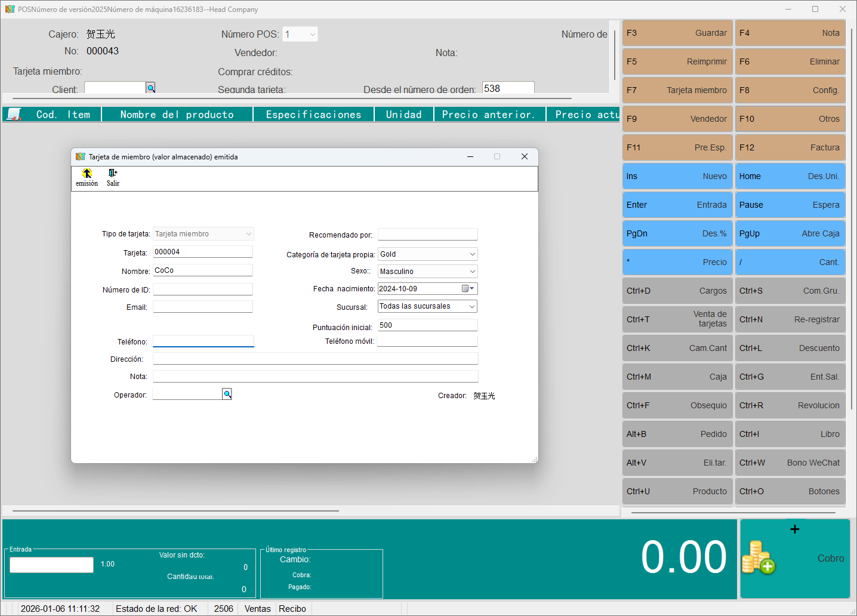The image size is (857, 616).
Task: Expand the Sucursal dropdown
Action: pos(472,306)
